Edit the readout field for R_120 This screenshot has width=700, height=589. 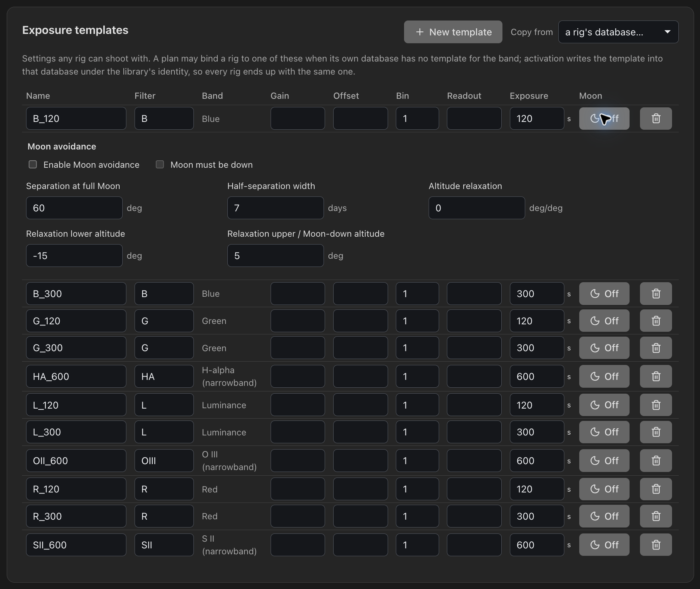click(x=474, y=489)
